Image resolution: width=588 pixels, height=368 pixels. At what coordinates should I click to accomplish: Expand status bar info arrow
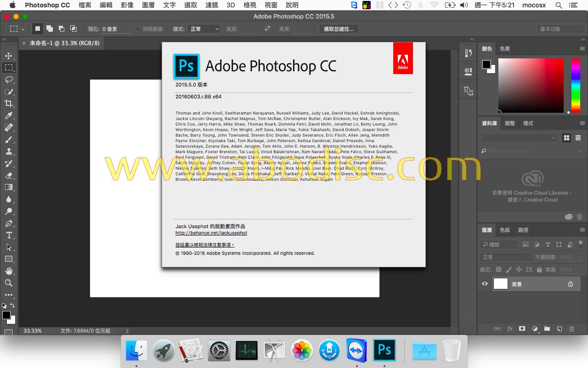click(127, 331)
